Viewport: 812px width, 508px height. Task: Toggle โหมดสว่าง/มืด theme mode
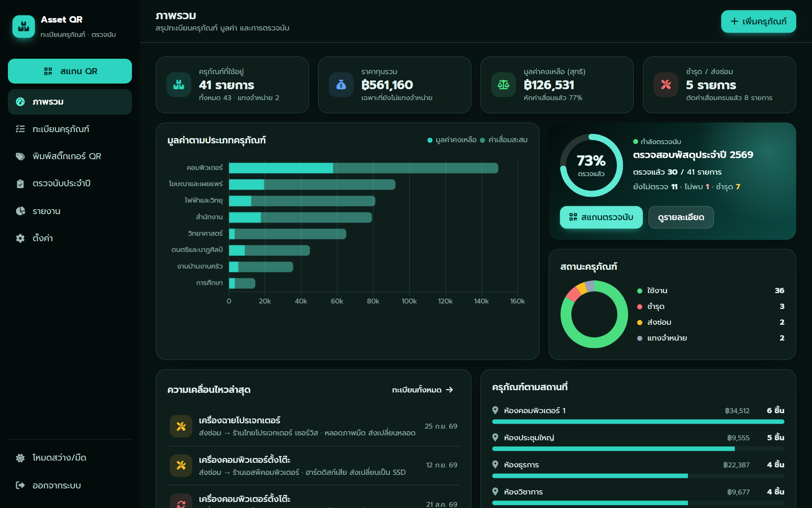pyautogui.click(x=70, y=458)
